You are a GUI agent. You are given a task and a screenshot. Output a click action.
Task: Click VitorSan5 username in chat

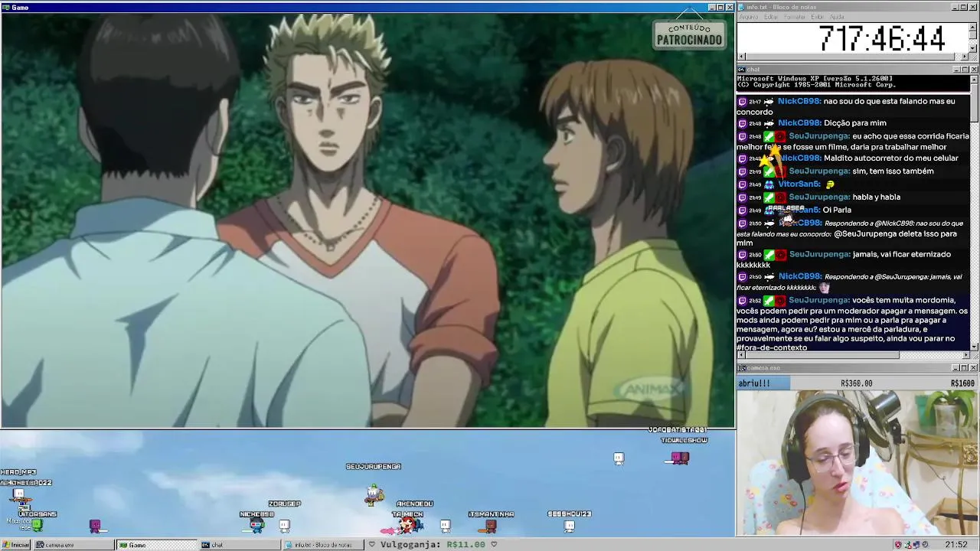tap(798, 184)
